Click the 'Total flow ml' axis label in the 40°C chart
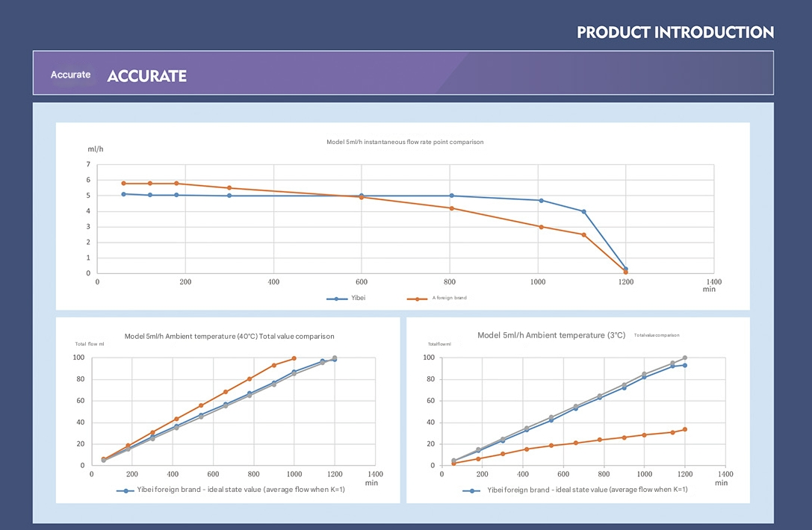Viewport: 812px width, 530px height. coord(90,344)
